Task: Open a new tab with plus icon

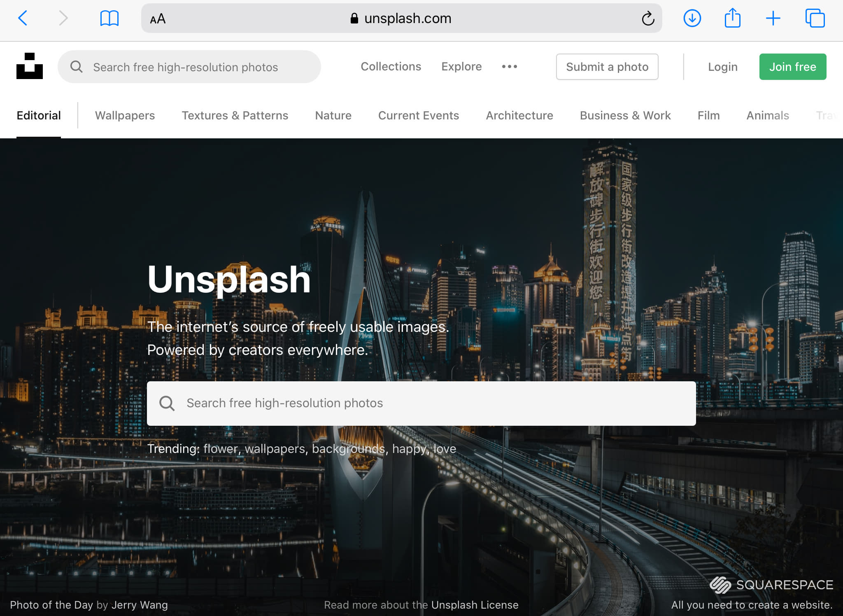Action: coord(773,18)
